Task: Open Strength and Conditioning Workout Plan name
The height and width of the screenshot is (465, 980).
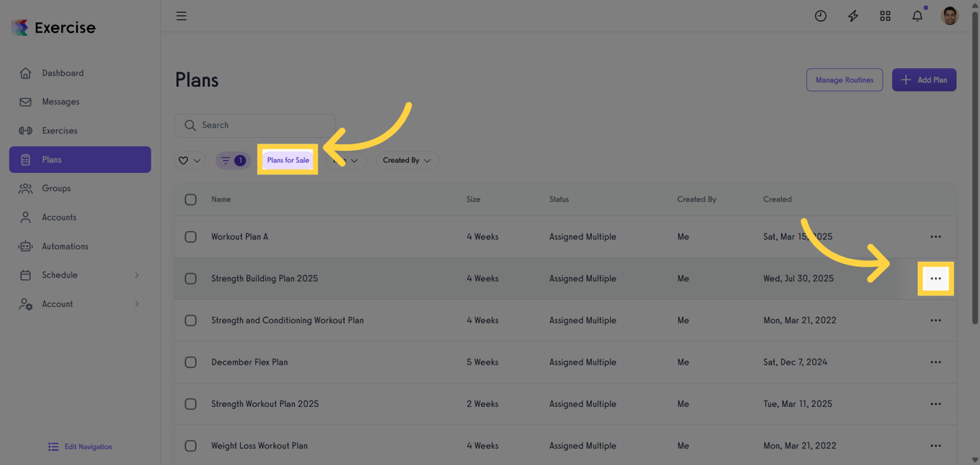Action: pyautogui.click(x=288, y=320)
